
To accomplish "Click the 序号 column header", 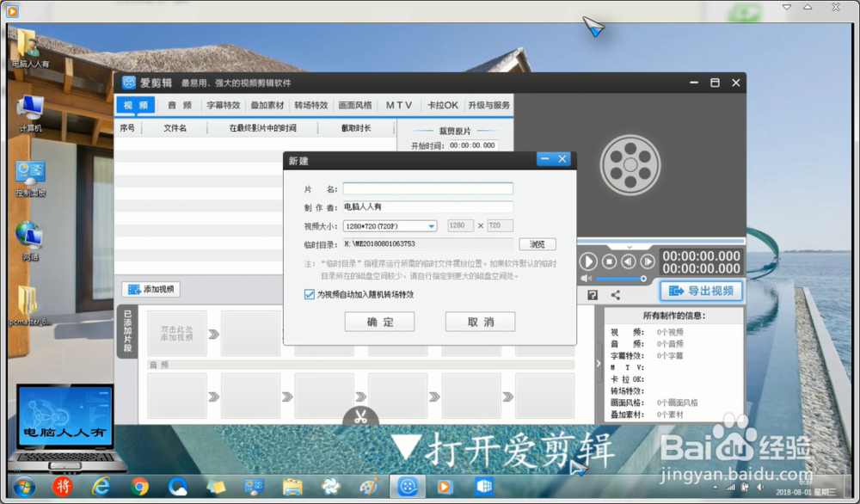I will (127, 128).
